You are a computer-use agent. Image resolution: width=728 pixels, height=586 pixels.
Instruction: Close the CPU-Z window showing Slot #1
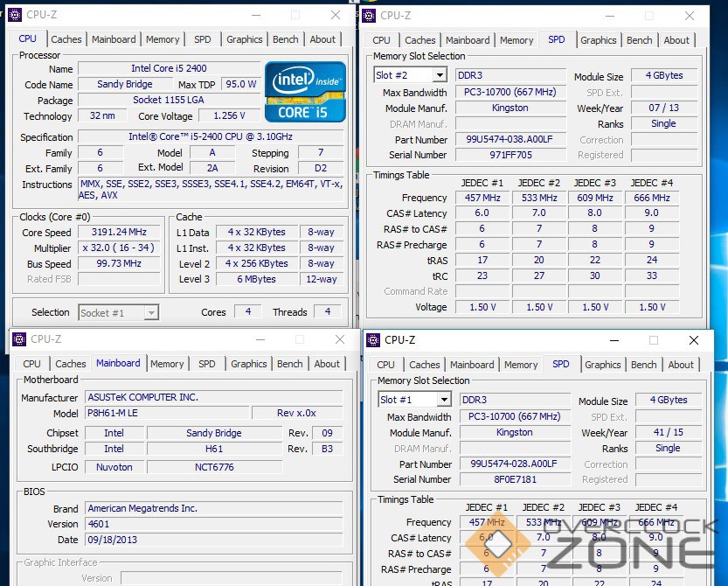point(694,340)
